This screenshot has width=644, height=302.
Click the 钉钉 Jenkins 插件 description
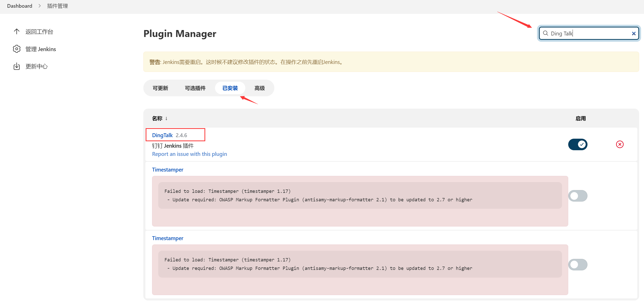tap(173, 146)
